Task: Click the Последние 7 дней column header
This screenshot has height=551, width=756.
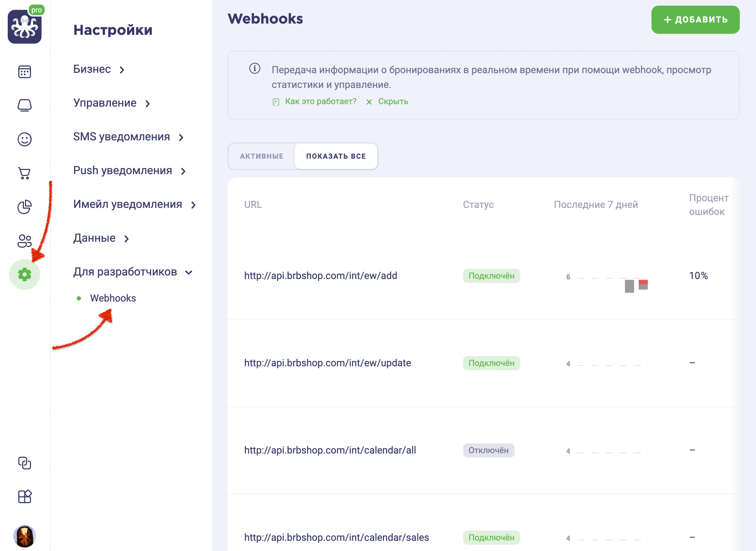Action: coord(596,204)
